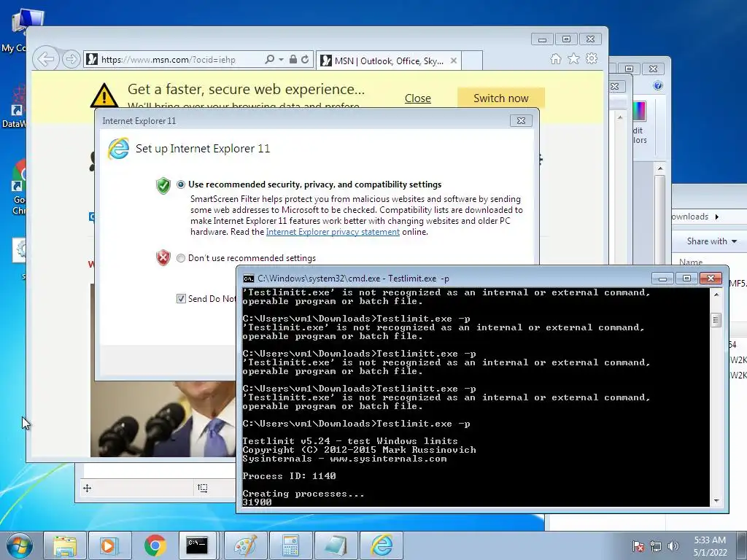
Task: Open Internet Explorer privacy statement link
Action: point(333,232)
